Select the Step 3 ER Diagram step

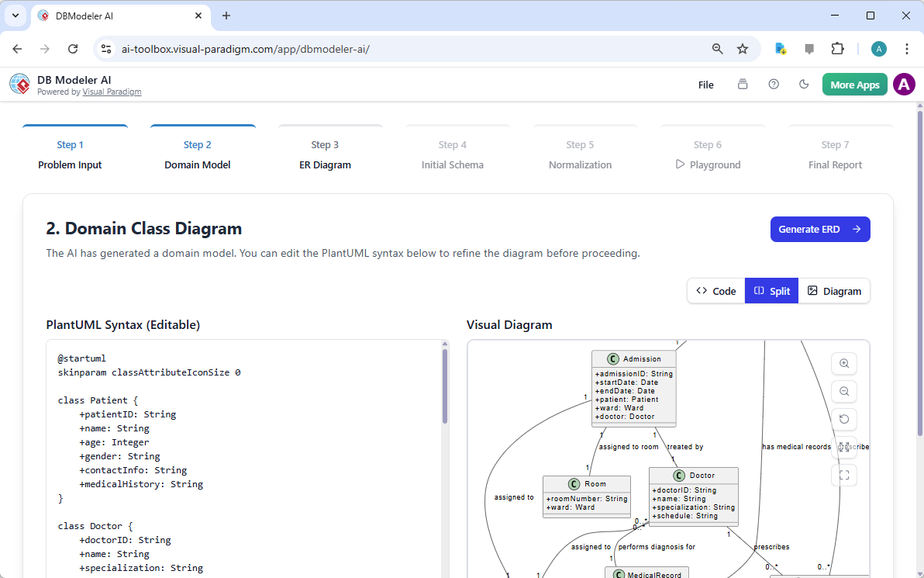[x=325, y=154]
